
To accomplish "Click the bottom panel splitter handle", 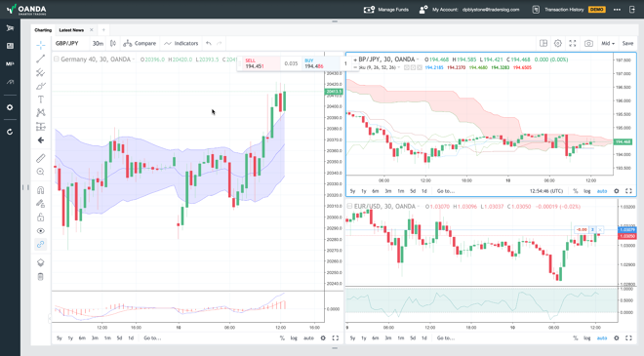I will (335, 348).
